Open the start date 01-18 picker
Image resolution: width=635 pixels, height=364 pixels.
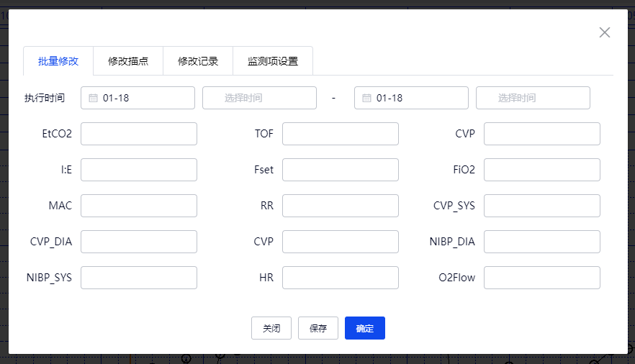tap(138, 98)
